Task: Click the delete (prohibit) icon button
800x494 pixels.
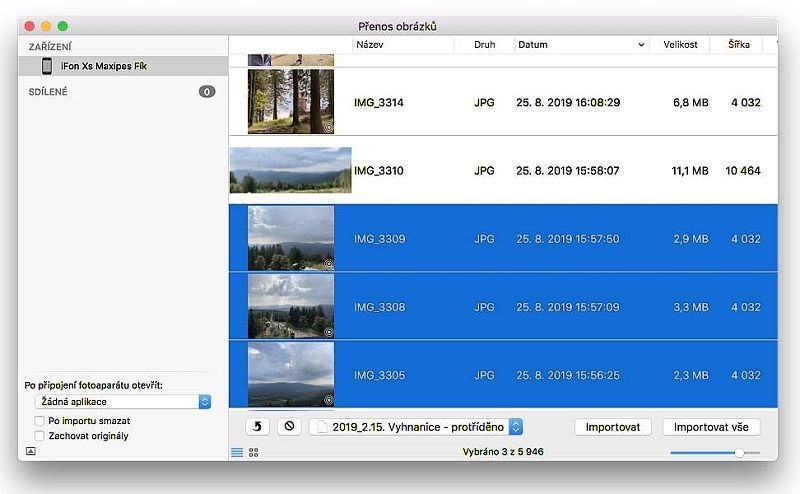Action: point(289,427)
